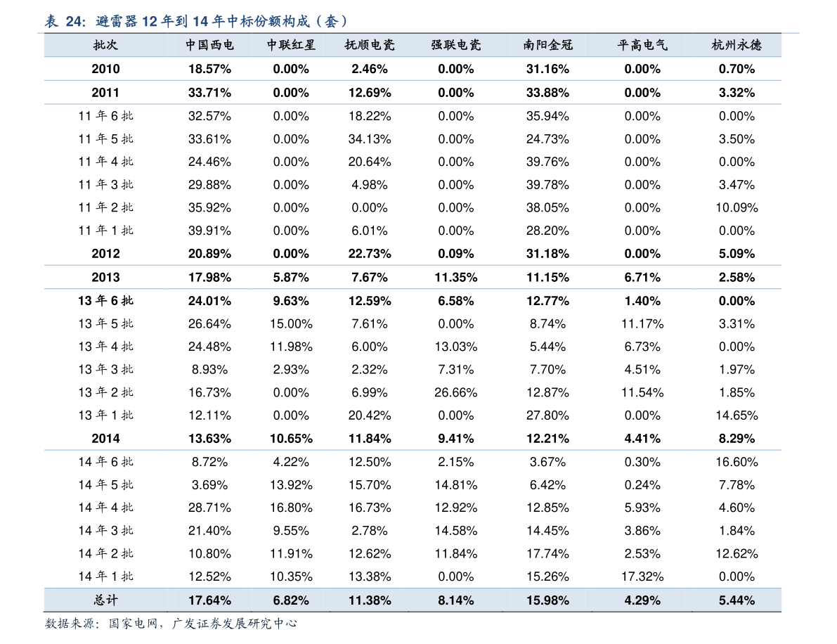Select cell '10.65%' in the 2014 row
This screenshot has width=837, height=644.
point(291,439)
